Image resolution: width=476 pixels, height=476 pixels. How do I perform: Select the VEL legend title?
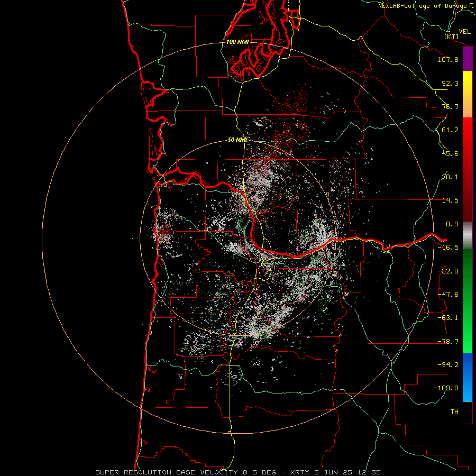(x=464, y=32)
